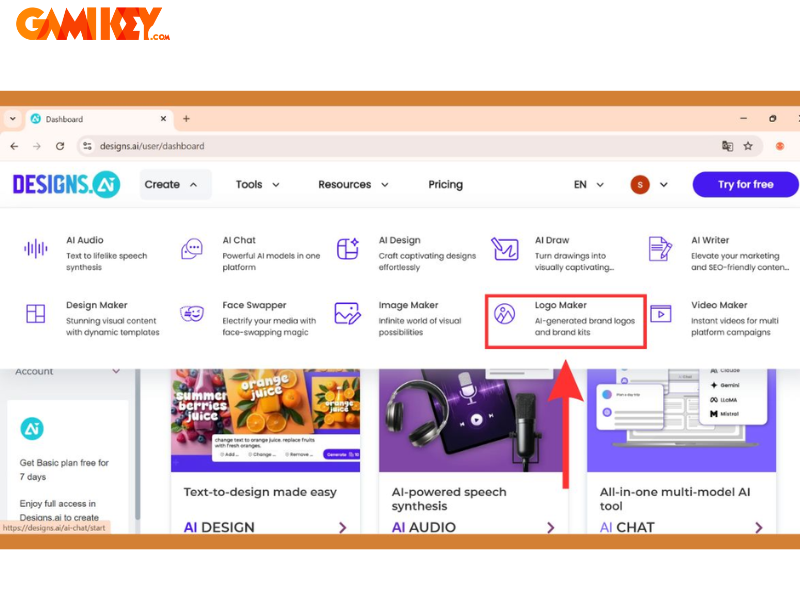800x600 pixels.
Task: Choose the Image Maker icon
Action: point(347,313)
